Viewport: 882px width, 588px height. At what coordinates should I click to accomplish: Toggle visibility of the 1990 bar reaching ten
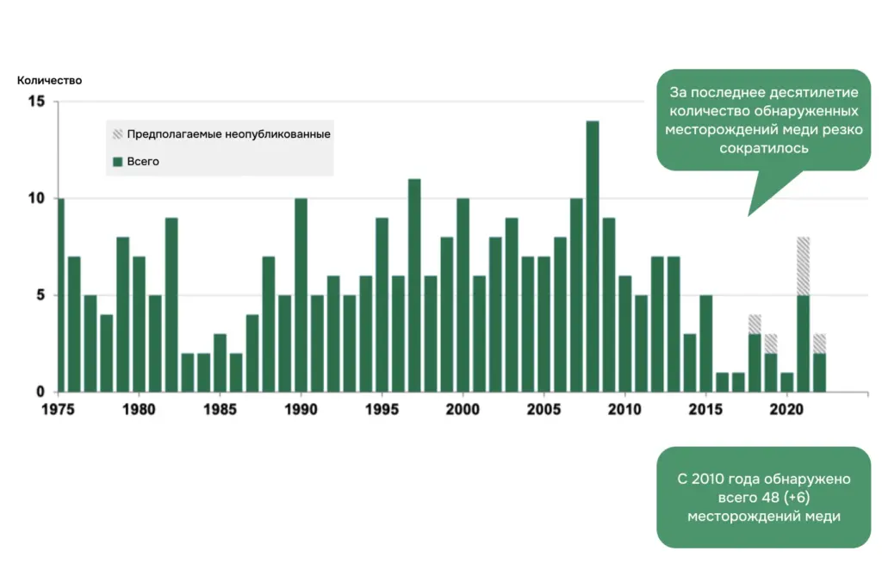click(300, 293)
